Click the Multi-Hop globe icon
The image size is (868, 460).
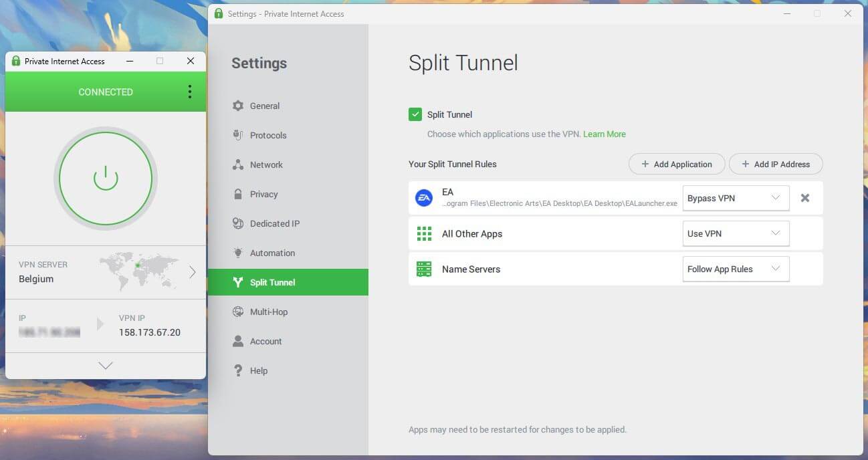237,312
